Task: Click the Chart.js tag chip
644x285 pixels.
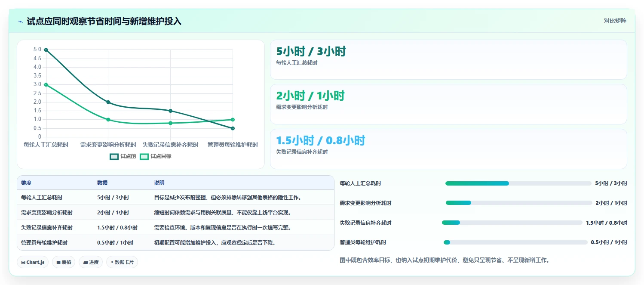Action: 33,262
